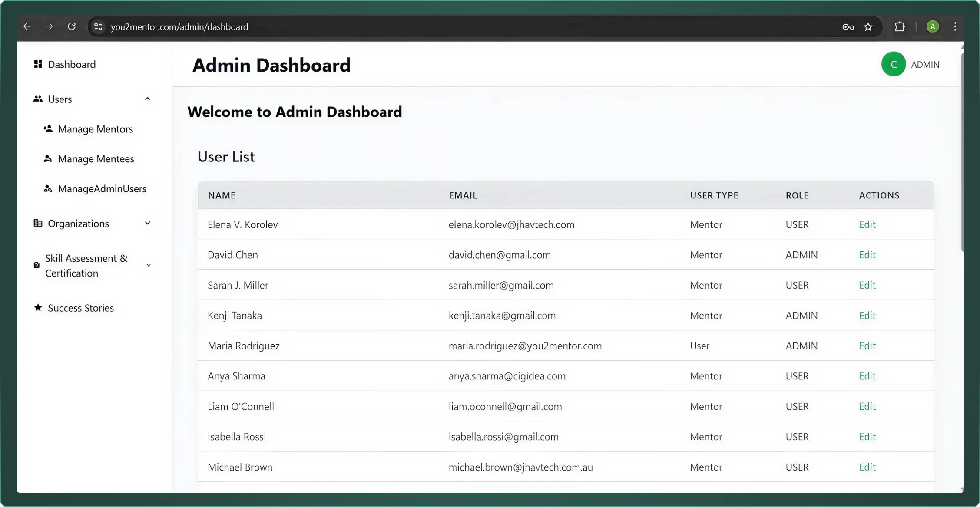Open the browser extensions puzzle icon
The image size is (980, 507).
pyautogui.click(x=900, y=27)
